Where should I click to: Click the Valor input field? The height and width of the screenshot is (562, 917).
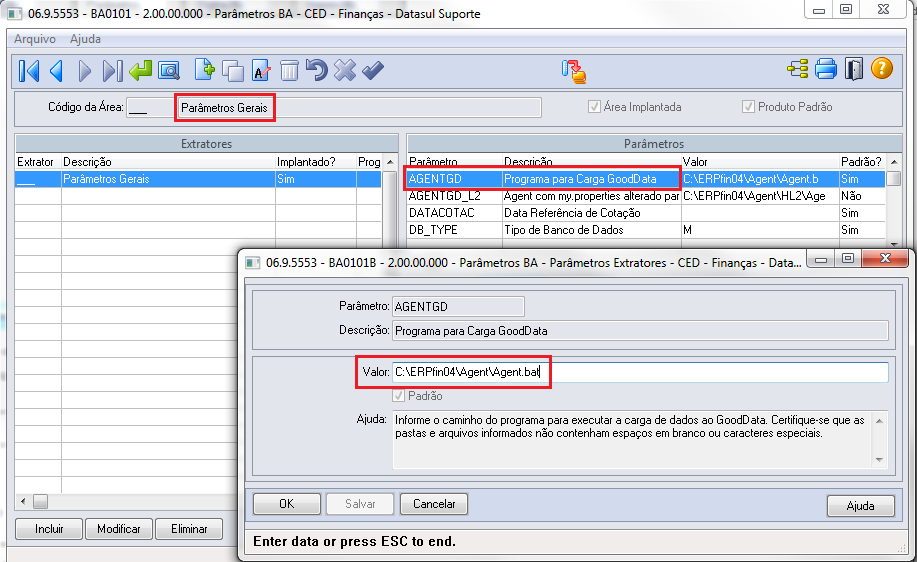pos(640,372)
